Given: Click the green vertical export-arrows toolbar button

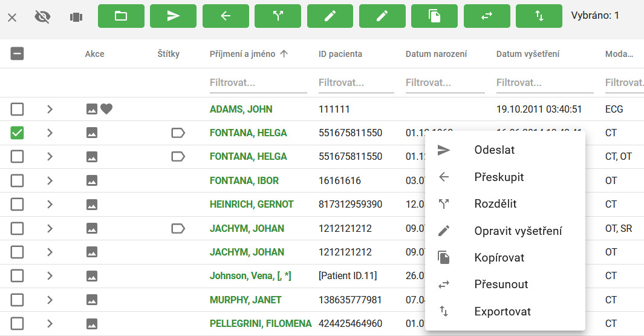Looking at the screenshot, I should coord(539,16).
